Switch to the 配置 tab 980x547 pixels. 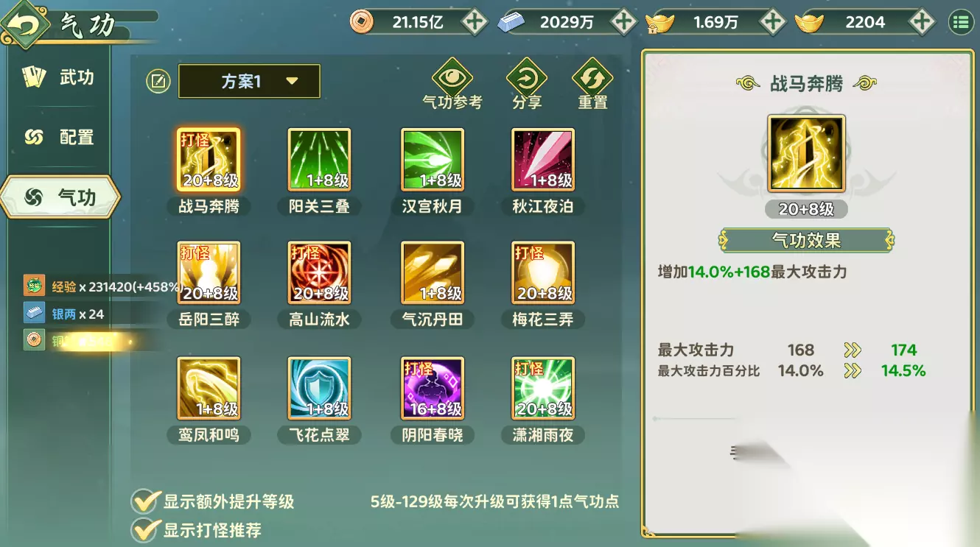tap(58, 137)
